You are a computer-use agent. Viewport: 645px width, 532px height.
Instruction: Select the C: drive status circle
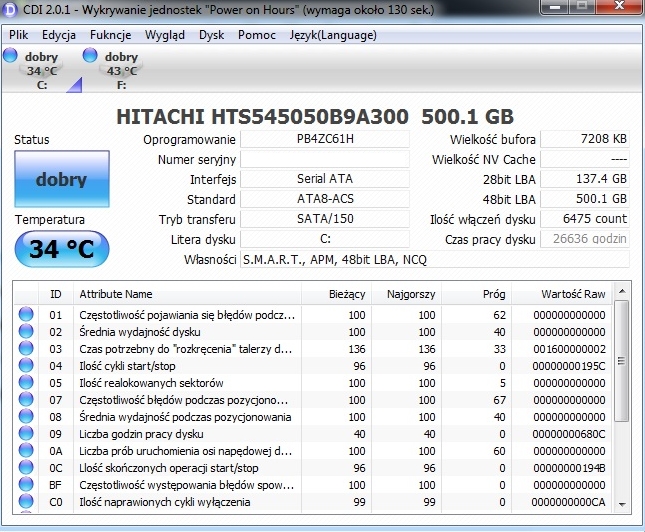pos(10,55)
